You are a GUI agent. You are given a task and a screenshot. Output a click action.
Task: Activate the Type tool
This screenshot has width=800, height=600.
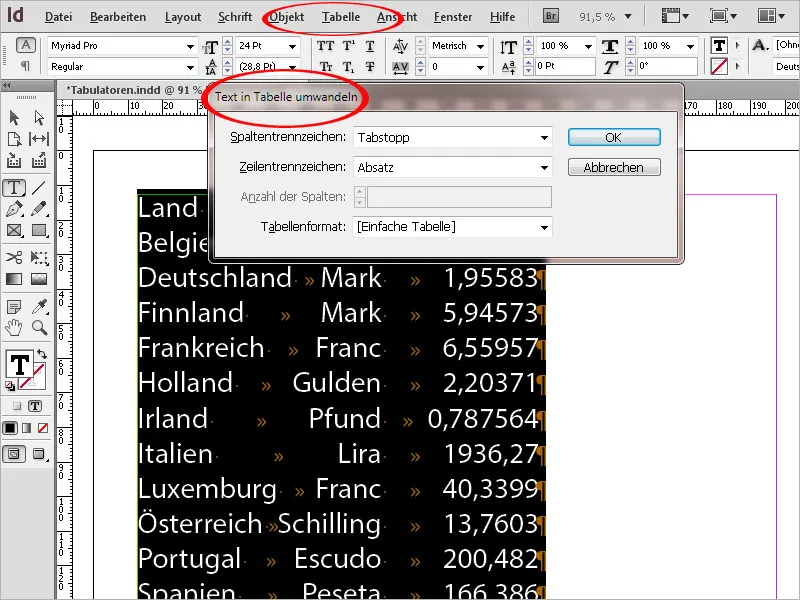point(14,188)
